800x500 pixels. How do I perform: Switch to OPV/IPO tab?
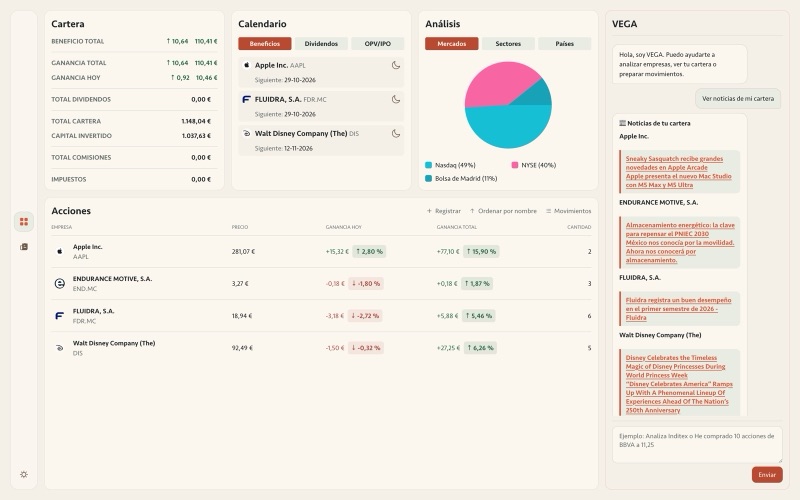(378, 44)
